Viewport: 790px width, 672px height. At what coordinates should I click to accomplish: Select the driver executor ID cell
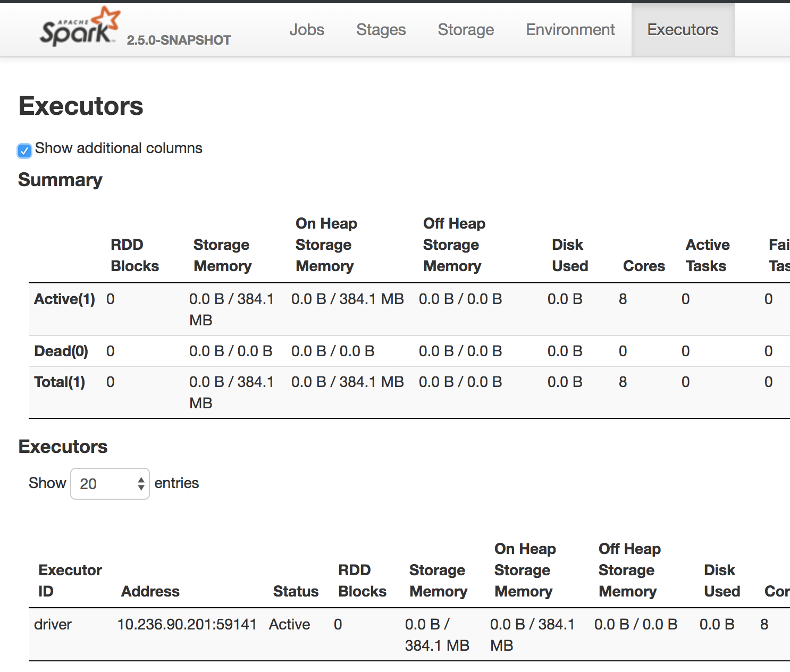pos(53,624)
